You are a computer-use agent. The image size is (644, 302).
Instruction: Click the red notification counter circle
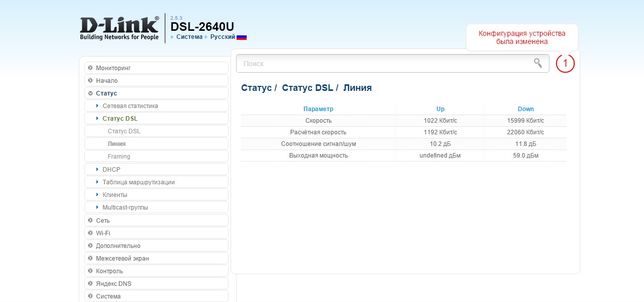point(565,64)
